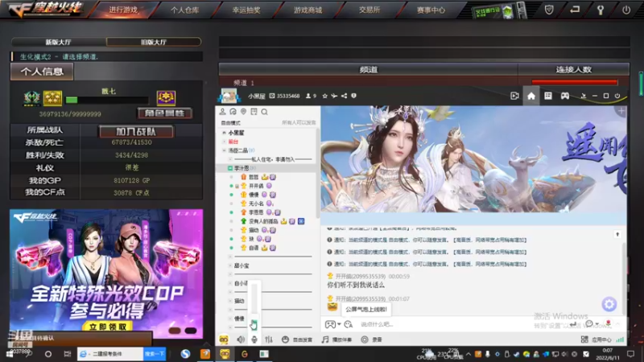This screenshot has height=362, width=644.
Task: Open the 幸运抽奖 tab
Action: pyautogui.click(x=246, y=10)
